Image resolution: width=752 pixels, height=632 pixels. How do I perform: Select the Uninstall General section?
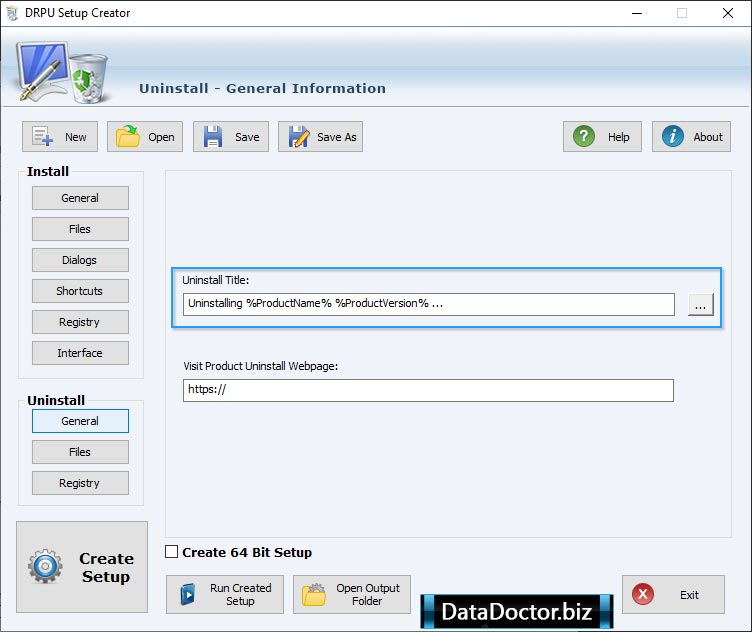[80, 421]
